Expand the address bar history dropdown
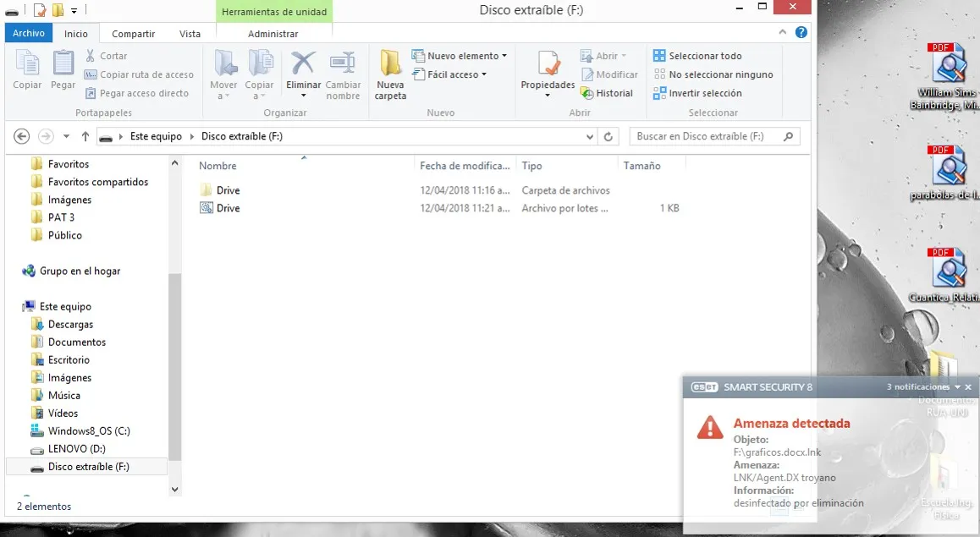Viewport: 980px width, 537px height. coord(589,136)
